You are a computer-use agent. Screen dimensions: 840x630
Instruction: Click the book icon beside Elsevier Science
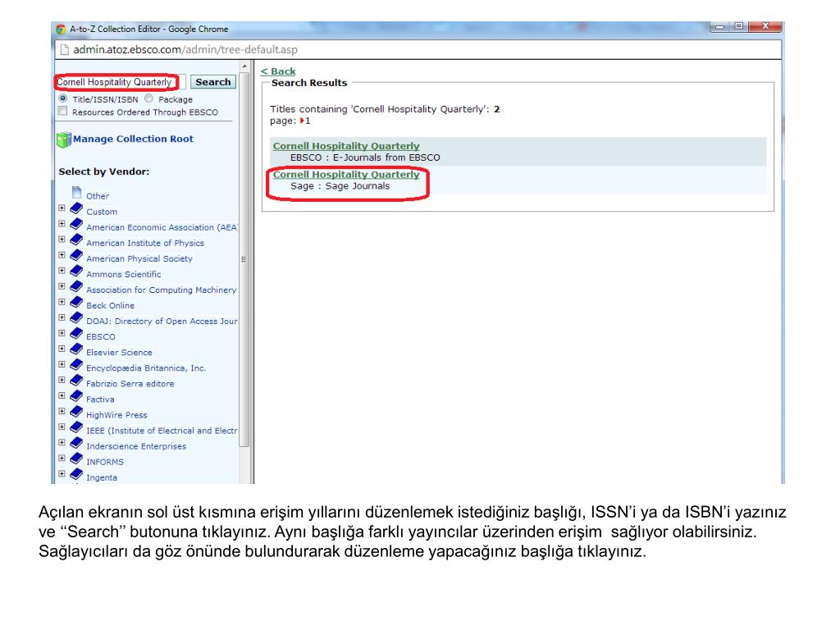click(76, 349)
